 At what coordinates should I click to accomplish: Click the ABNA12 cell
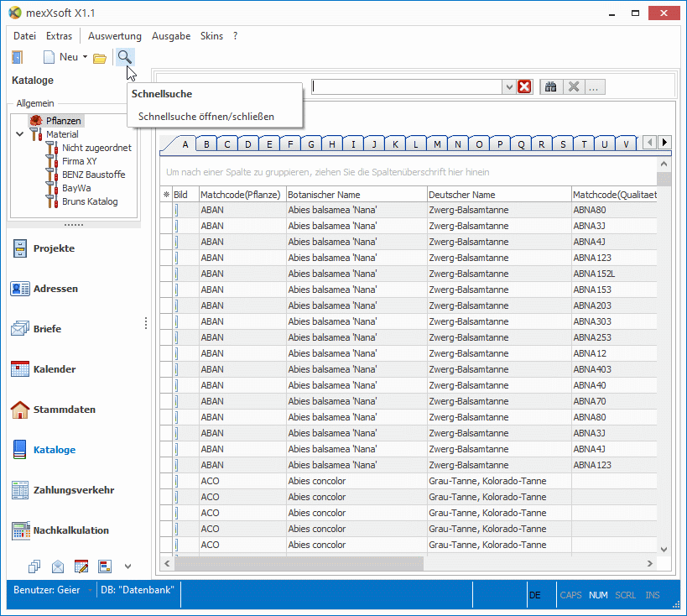614,353
